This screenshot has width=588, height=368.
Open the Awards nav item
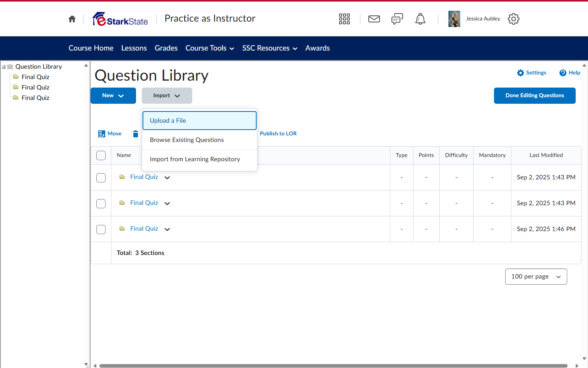click(x=318, y=48)
